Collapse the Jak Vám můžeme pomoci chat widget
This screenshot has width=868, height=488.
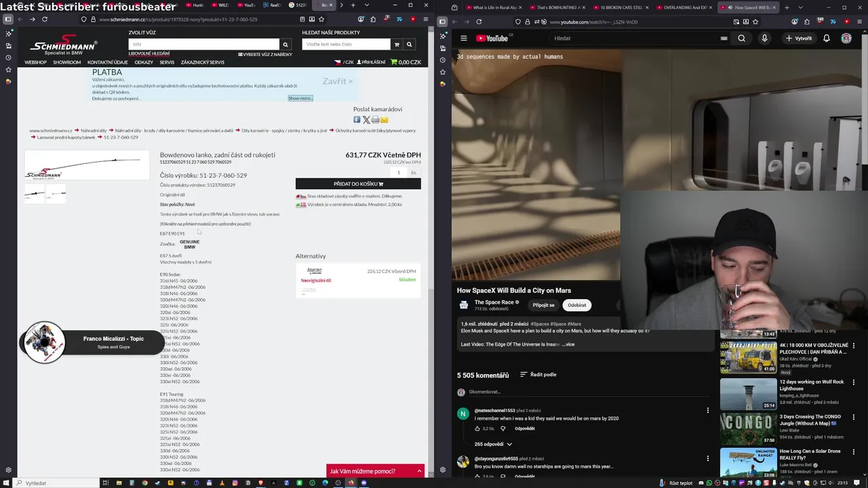click(419, 471)
